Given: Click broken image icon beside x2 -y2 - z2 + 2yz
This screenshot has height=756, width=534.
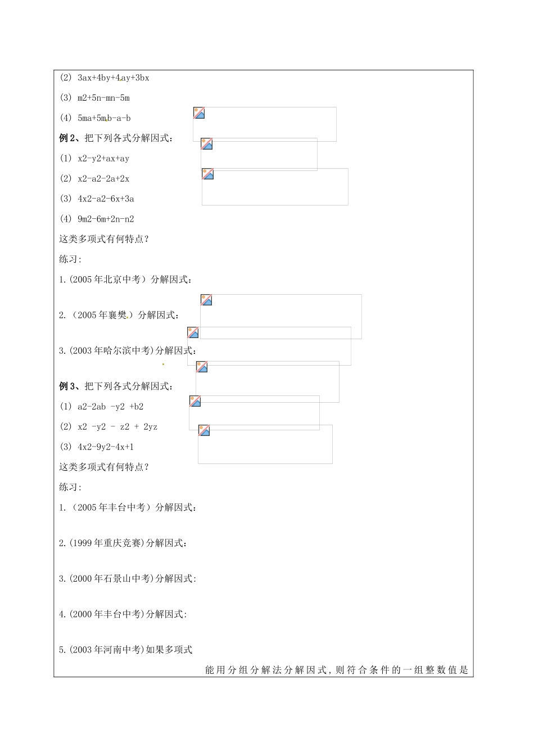Looking at the screenshot, I should 204,431.
